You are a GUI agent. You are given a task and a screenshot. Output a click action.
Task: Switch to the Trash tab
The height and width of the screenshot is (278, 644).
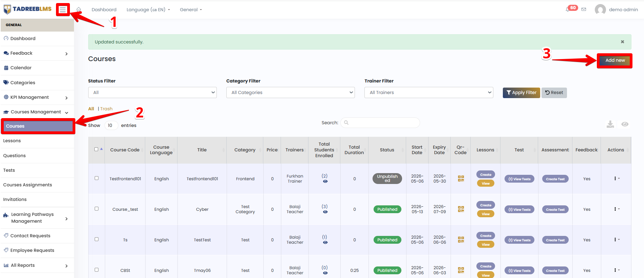(x=106, y=109)
